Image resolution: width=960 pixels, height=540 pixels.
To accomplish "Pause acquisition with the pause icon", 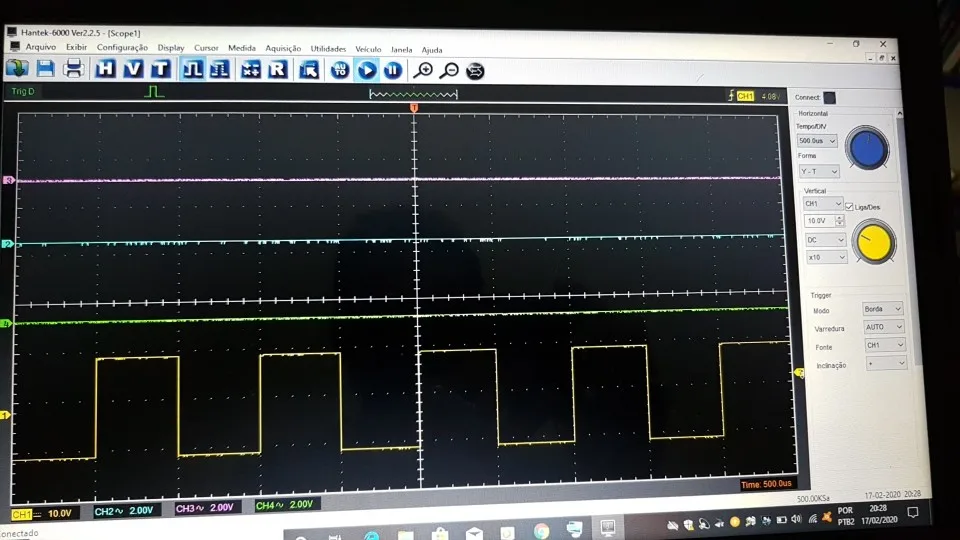I will (393, 70).
